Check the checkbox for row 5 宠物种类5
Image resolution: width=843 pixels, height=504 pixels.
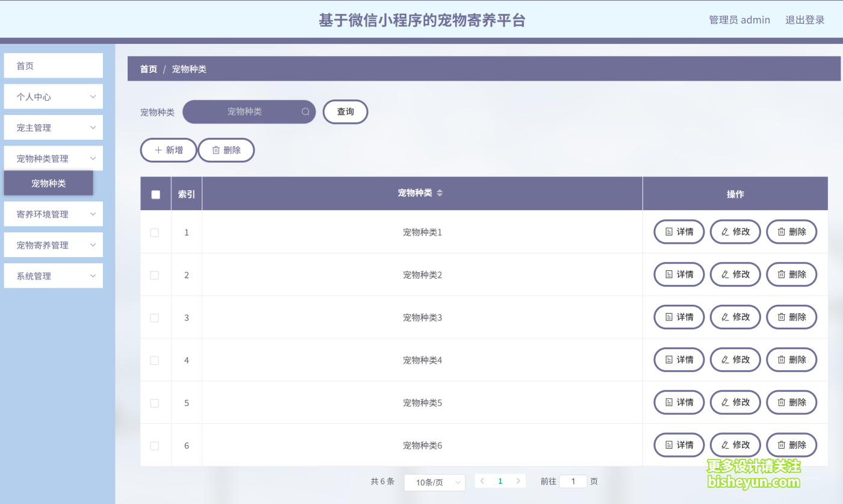tap(154, 402)
